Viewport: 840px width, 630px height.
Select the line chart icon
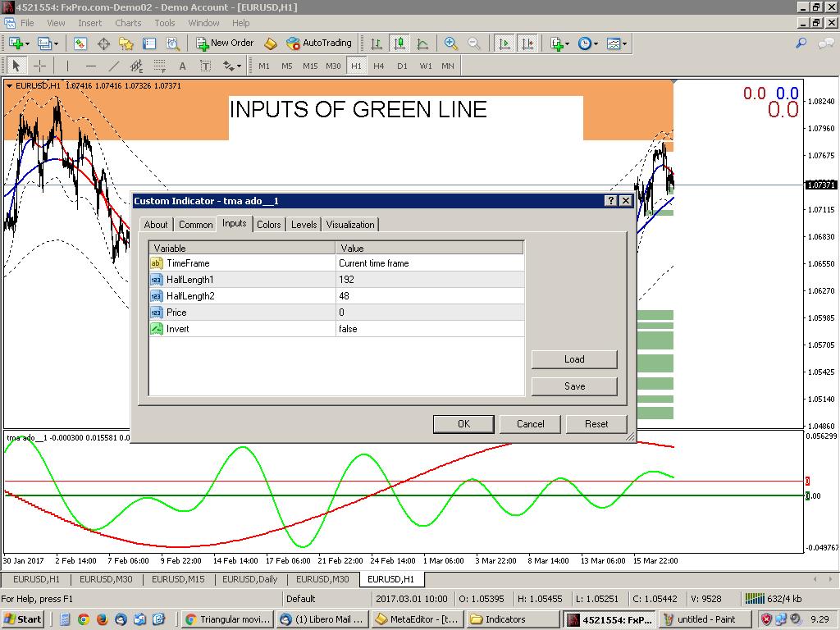pos(422,43)
